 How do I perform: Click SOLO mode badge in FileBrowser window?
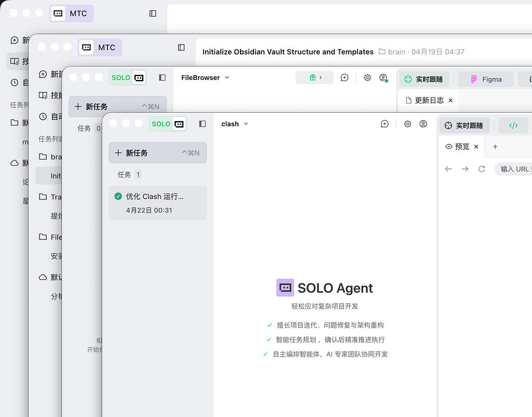coord(128,78)
